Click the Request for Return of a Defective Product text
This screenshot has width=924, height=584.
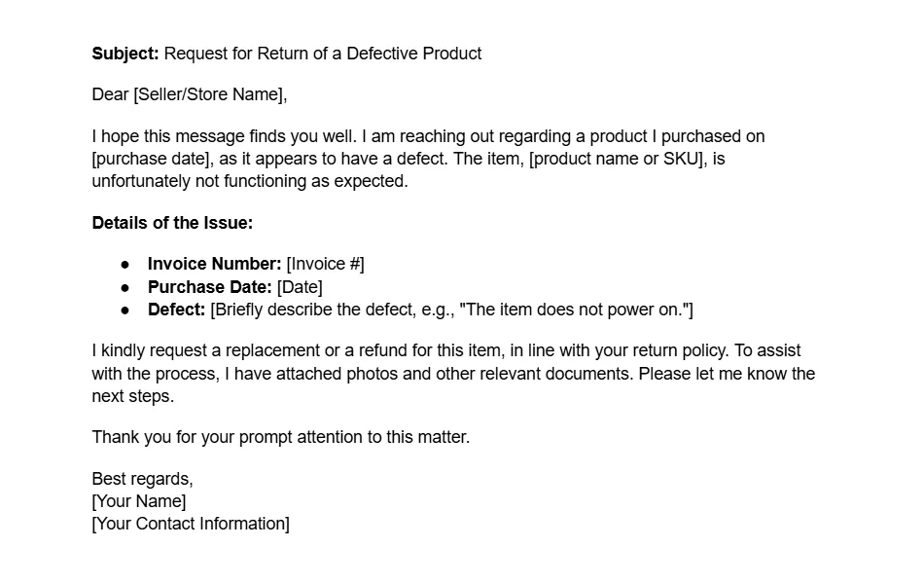click(x=322, y=54)
